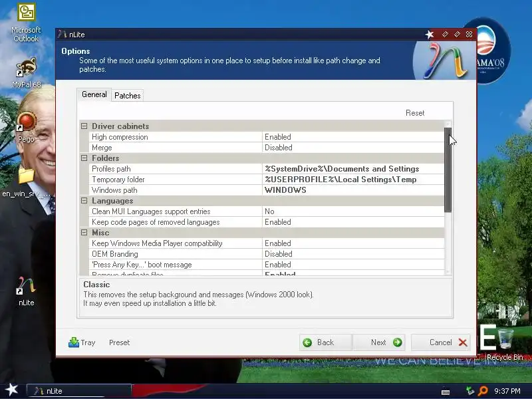Switch to the Patches tab
Image resolution: width=532 pixels, height=399 pixels.
point(127,96)
